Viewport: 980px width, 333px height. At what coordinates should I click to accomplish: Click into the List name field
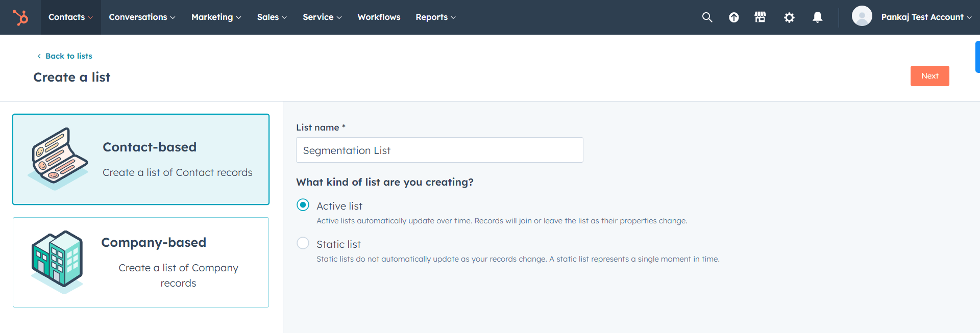coord(439,150)
